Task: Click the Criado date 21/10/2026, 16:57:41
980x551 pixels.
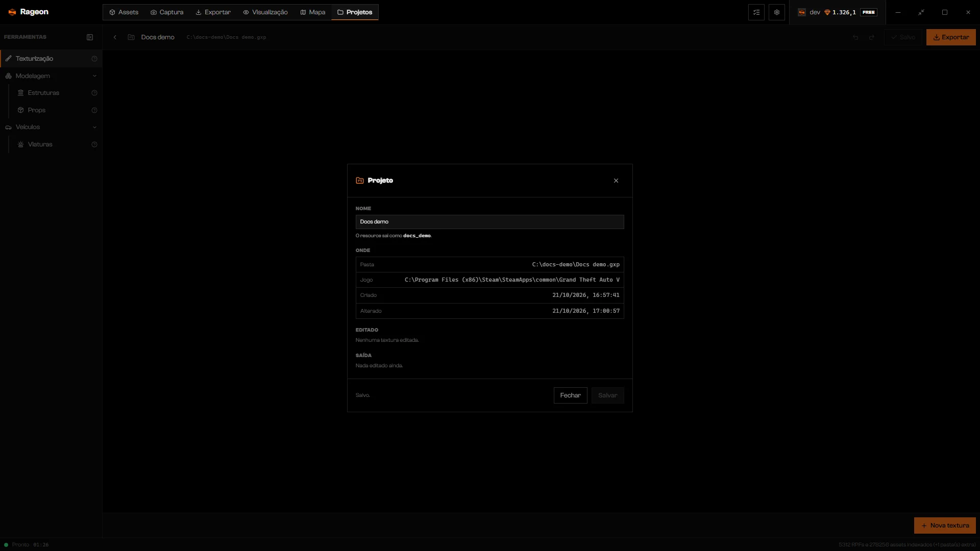Action: pos(586,295)
